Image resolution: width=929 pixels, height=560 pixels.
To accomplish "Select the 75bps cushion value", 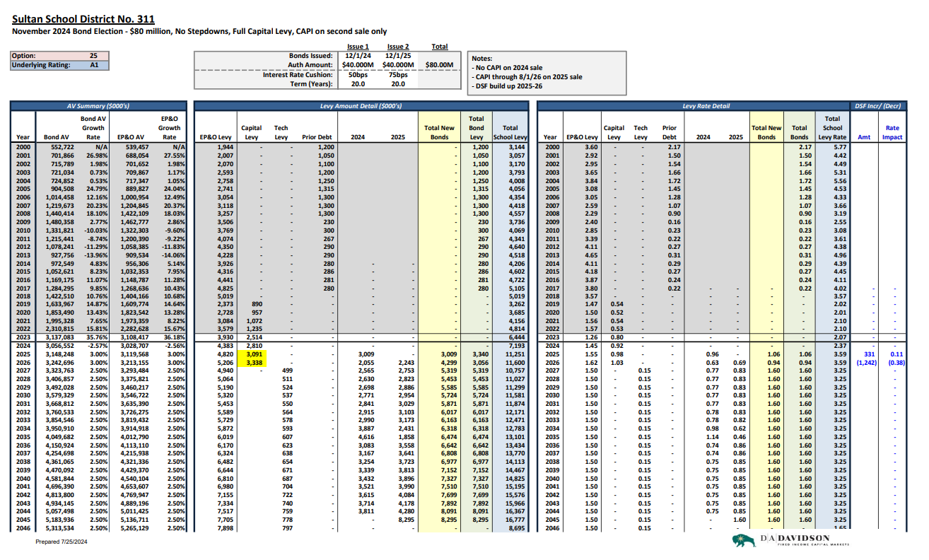I will pos(398,74).
